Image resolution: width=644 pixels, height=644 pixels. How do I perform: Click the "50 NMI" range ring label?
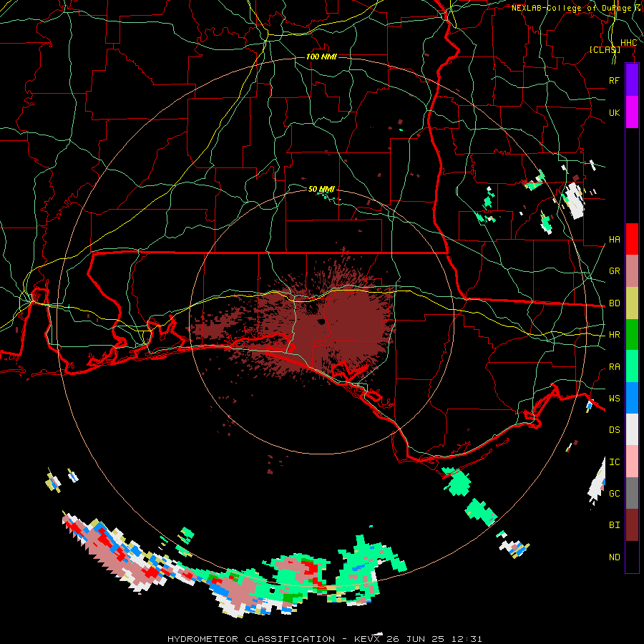pyautogui.click(x=321, y=189)
